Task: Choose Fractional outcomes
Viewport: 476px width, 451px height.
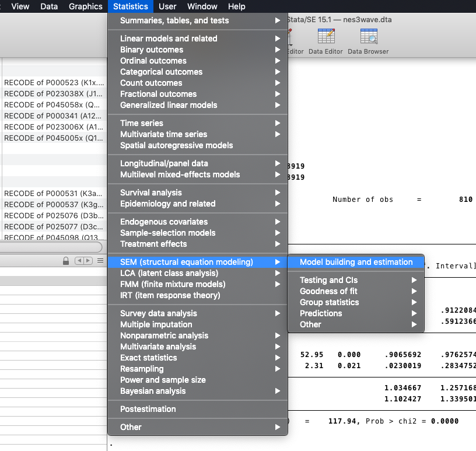Action: (198, 94)
